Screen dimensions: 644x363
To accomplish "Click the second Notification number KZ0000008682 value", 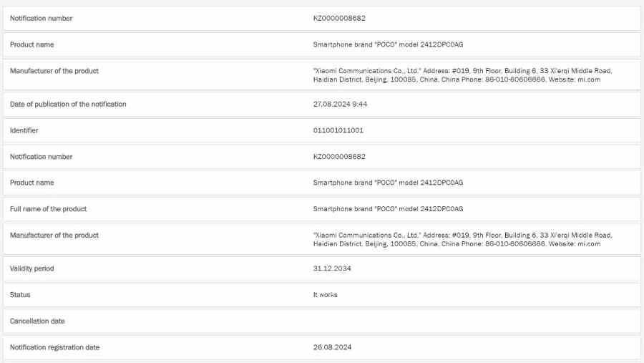I will 339,157.
